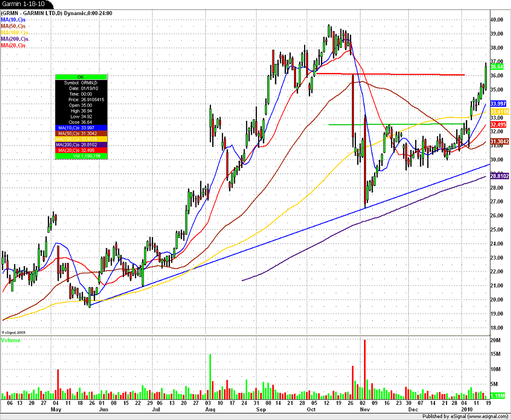Click the 'Aug' month label on time axis
This screenshot has height=420, width=511.
[x=210, y=409]
